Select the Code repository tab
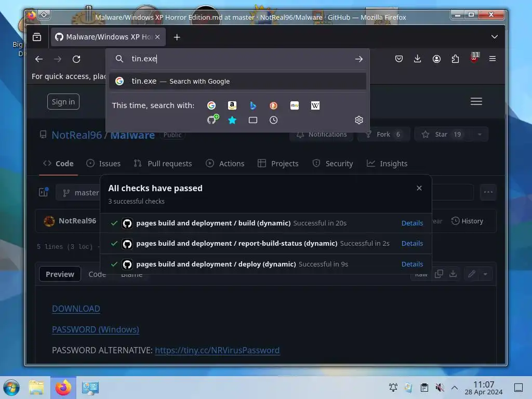 tap(58, 164)
